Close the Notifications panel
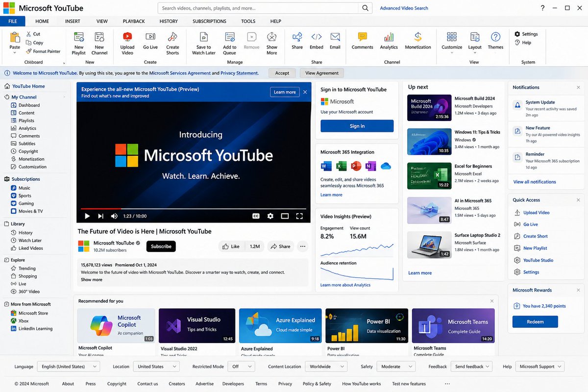The width and height of the screenshot is (588, 392). (x=578, y=87)
